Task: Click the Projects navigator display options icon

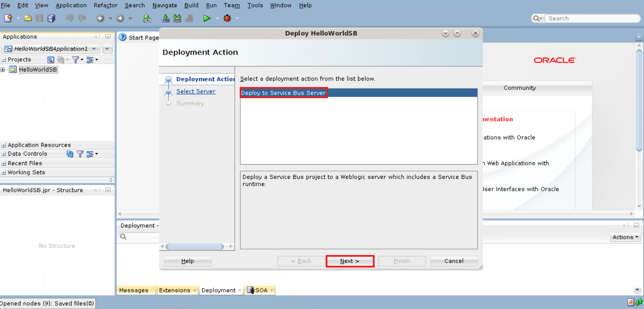Action: (90, 60)
